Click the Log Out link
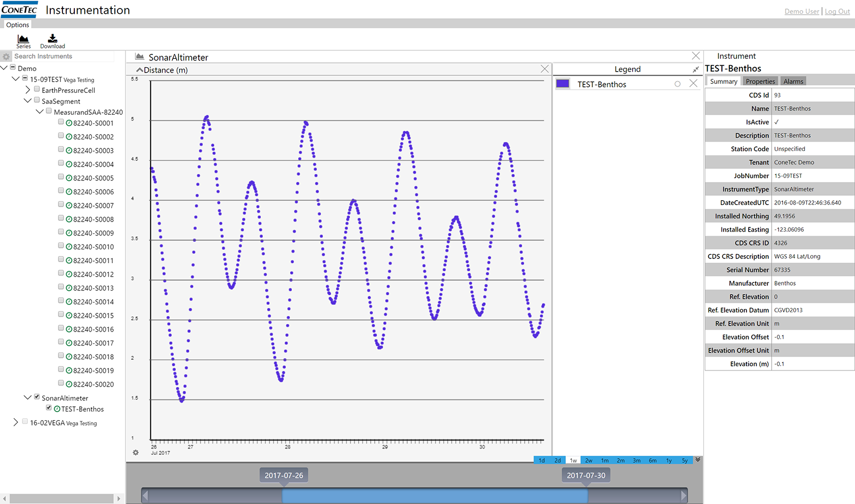 (837, 11)
